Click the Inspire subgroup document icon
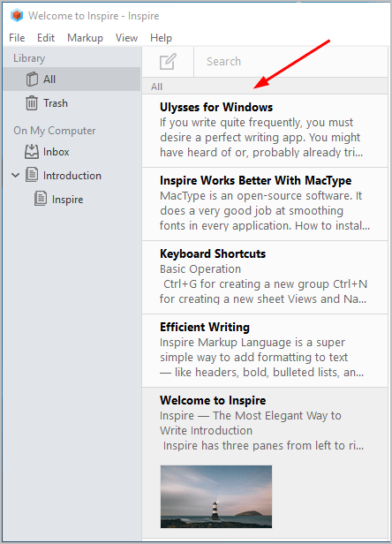Viewport: 392px width, 544px height. 41,199
